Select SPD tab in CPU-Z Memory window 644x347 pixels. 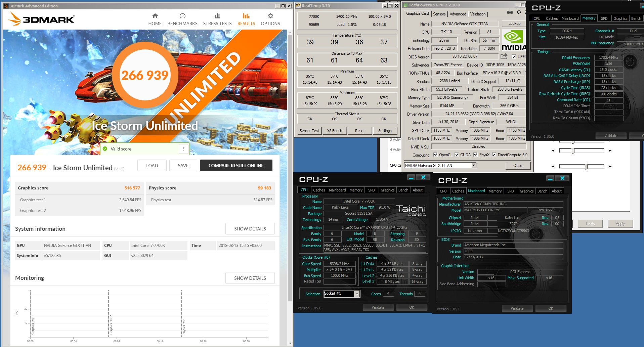click(x=604, y=18)
